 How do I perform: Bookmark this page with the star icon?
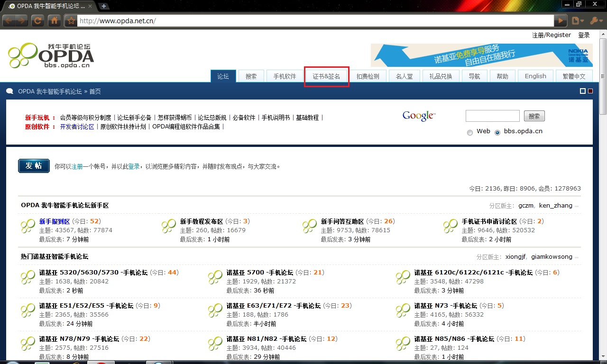(71, 21)
